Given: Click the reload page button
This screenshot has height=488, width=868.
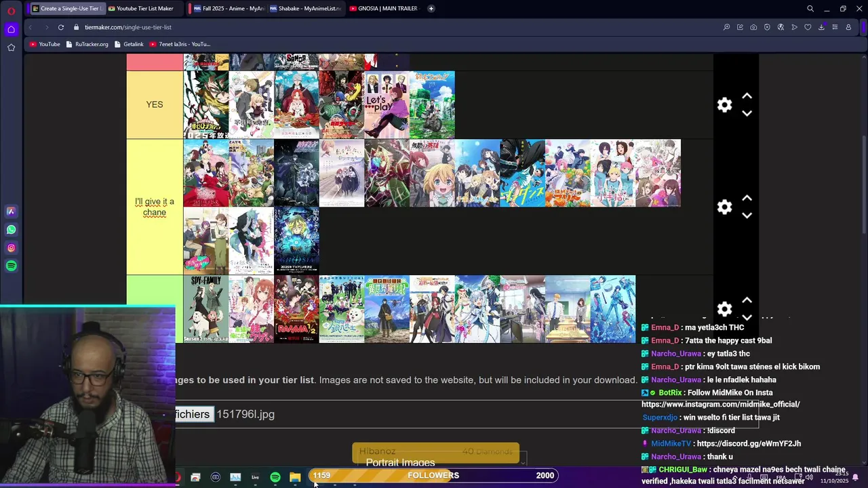Looking at the screenshot, I should coord(61,27).
